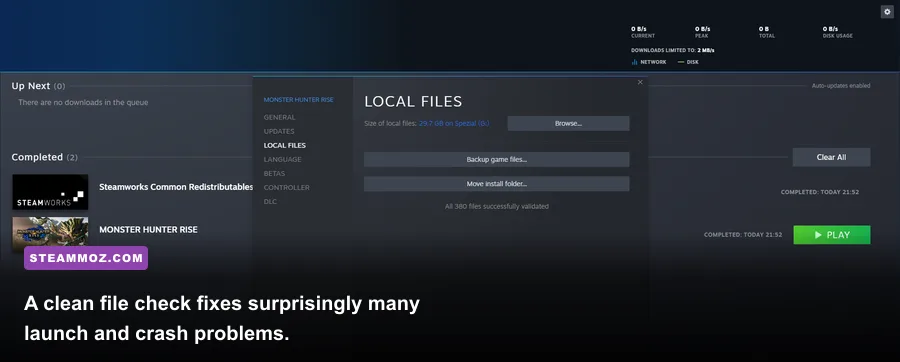The image size is (900, 362).
Task: Open the Monster Hunter Rise game thumbnail
Action: 51,234
